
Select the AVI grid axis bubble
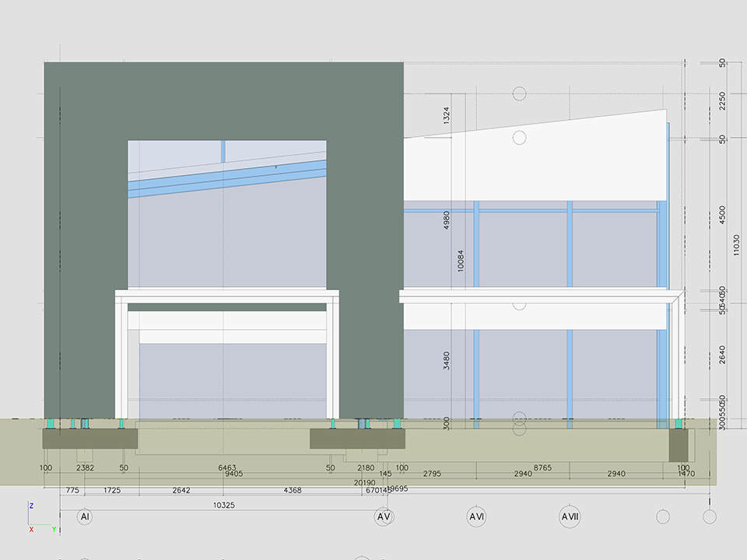(476, 516)
